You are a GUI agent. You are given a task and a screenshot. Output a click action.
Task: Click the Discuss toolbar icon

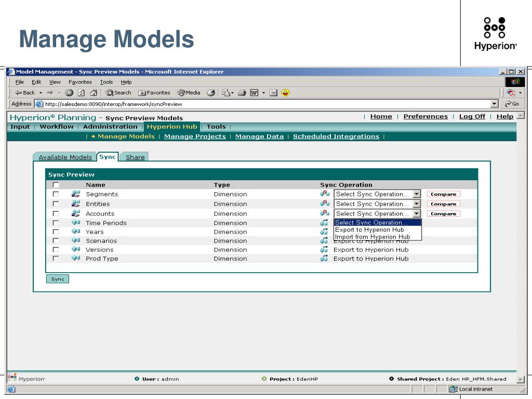click(x=273, y=92)
